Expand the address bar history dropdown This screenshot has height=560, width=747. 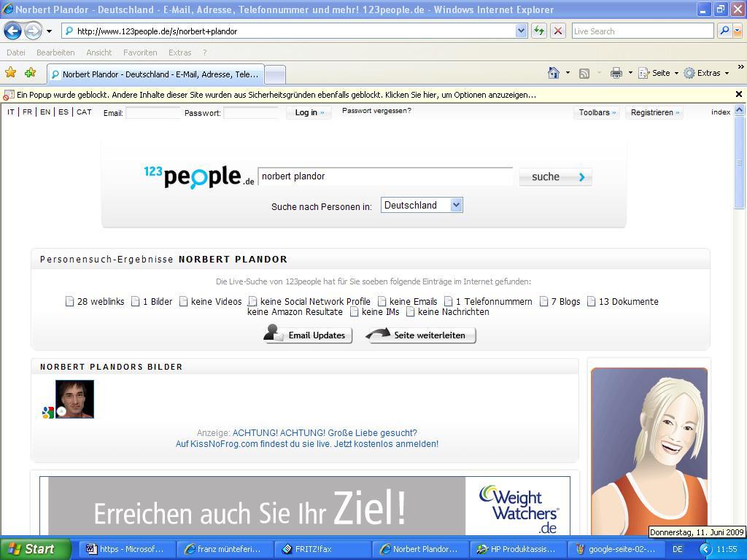point(521,31)
